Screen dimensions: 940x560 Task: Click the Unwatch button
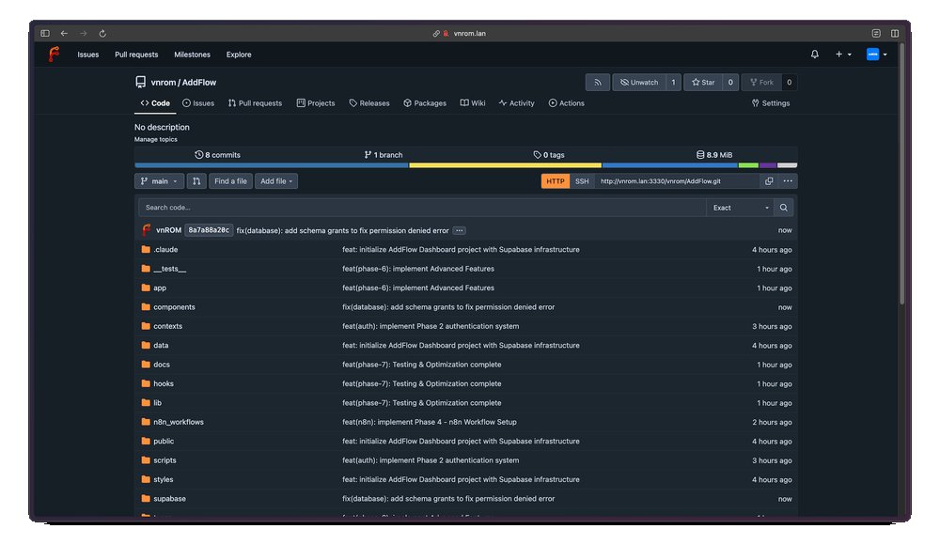pyautogui.click(x=639, y=82)
